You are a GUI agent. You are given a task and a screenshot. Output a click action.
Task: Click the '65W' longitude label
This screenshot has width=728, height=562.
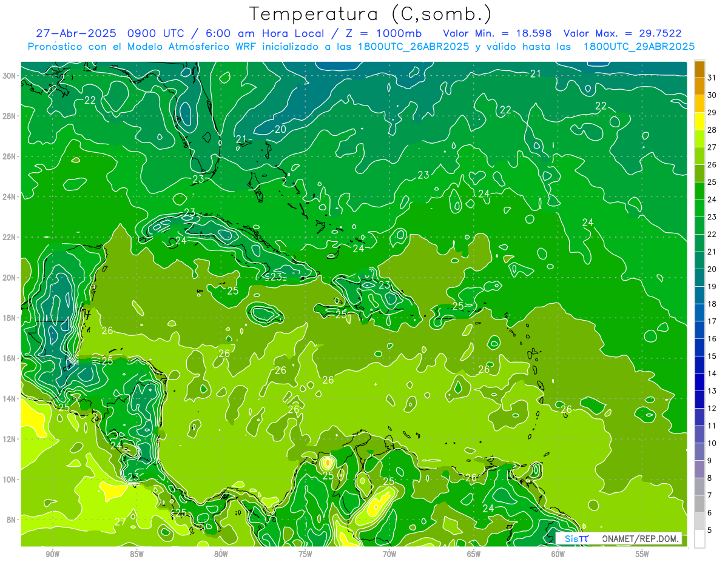(474, 554)
